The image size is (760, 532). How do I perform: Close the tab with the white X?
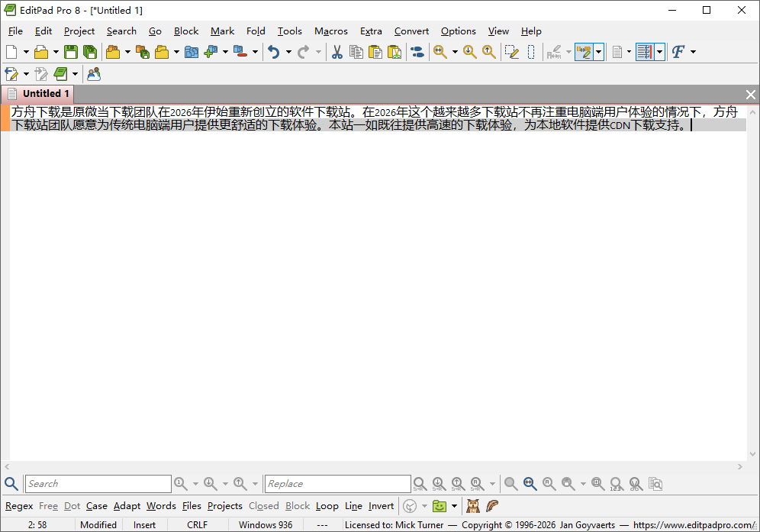(750, 95)
